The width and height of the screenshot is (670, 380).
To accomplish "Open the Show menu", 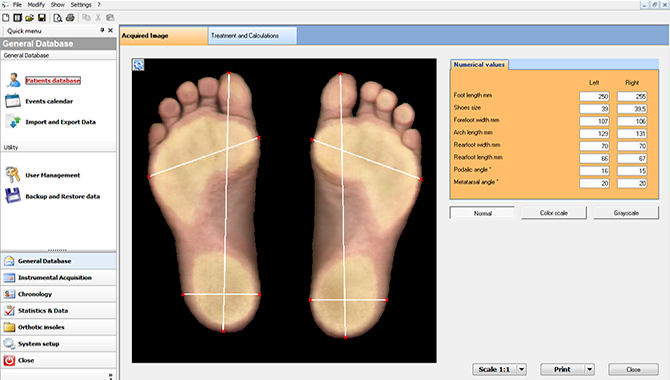I will coord(58,5).
